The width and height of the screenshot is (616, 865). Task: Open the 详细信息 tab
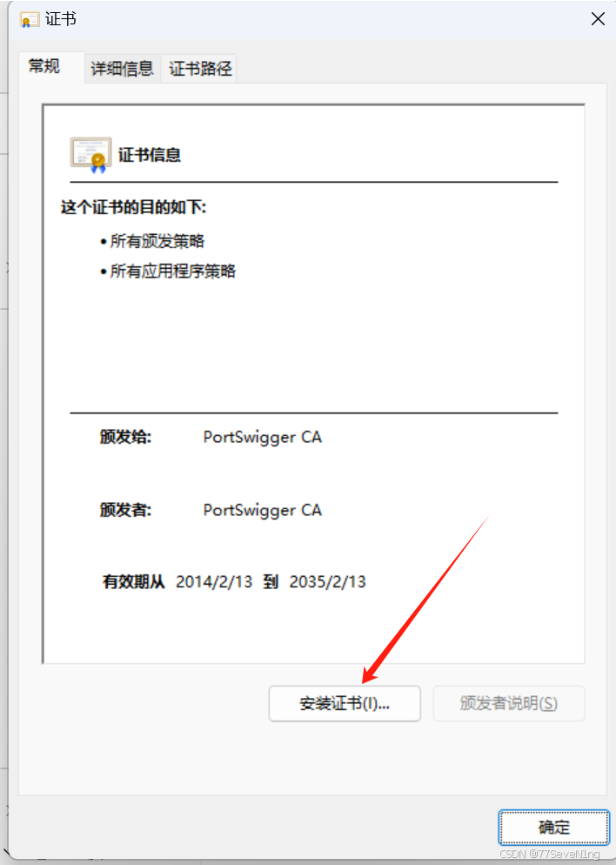122,69
